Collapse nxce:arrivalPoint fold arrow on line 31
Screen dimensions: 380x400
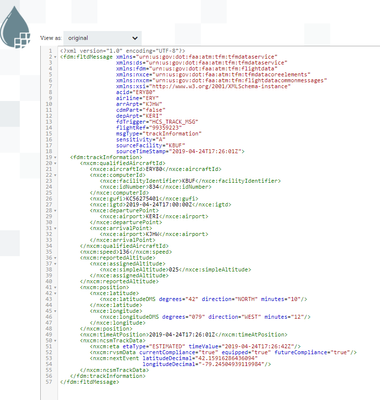coord(55,228)
